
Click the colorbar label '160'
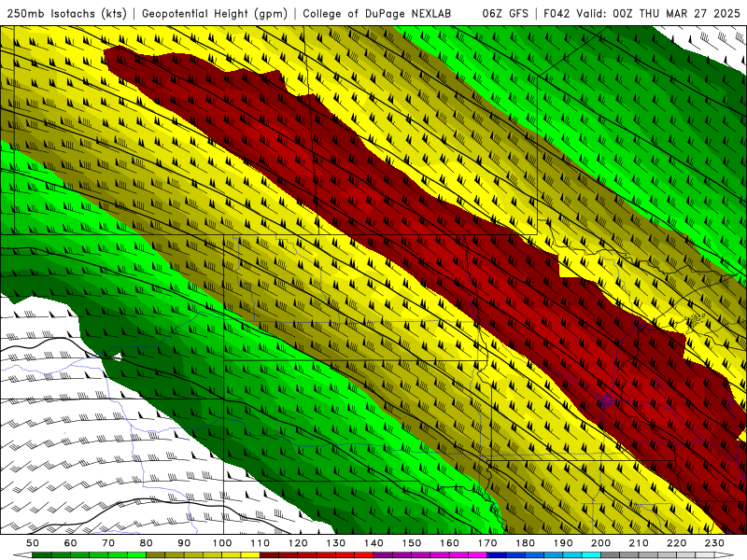pos(449,543)
